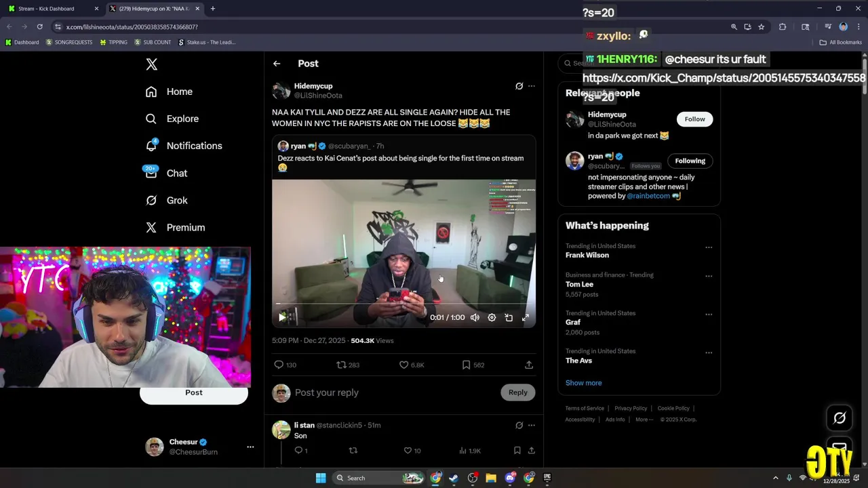
Task: Open Grok icon on Hidemycup post
Action: coord(519,86)
